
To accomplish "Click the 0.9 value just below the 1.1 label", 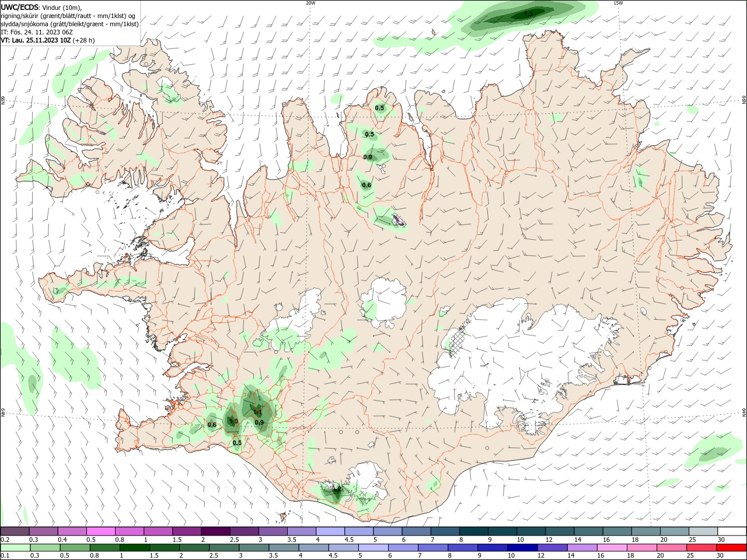I will [259, 422].
